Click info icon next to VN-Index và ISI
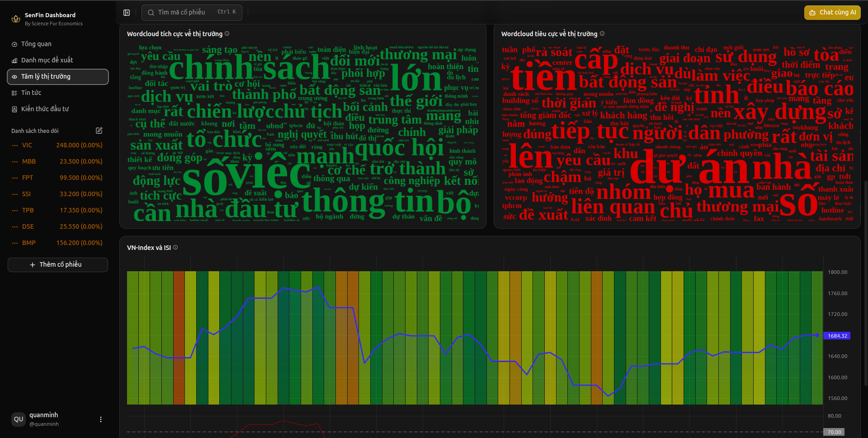This screenshot has width=868, height=438. [175, 247]
